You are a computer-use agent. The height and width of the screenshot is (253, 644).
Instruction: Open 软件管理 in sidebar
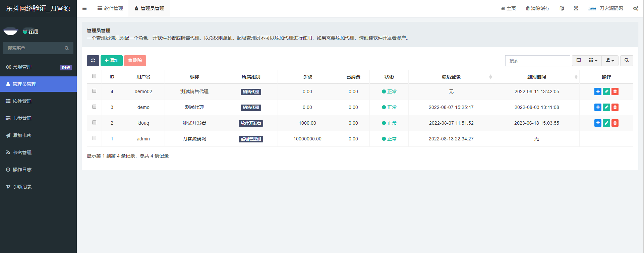pos(38,101)
